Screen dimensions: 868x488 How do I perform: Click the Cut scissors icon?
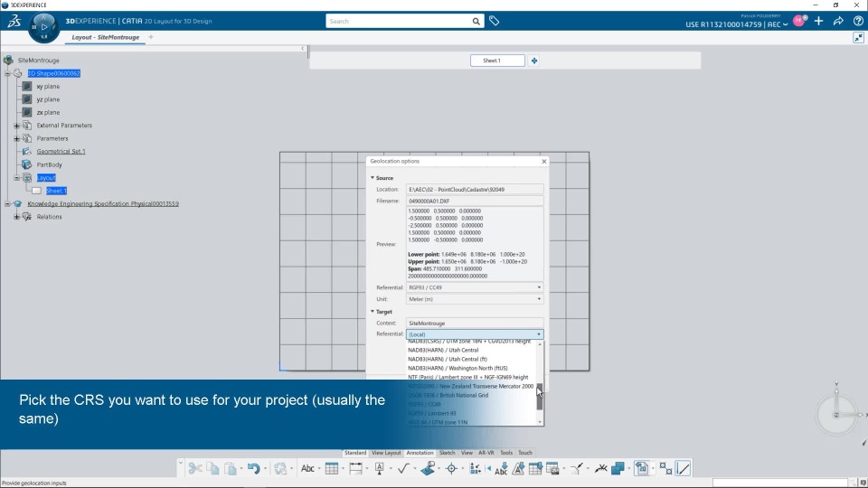pos(195,469)
